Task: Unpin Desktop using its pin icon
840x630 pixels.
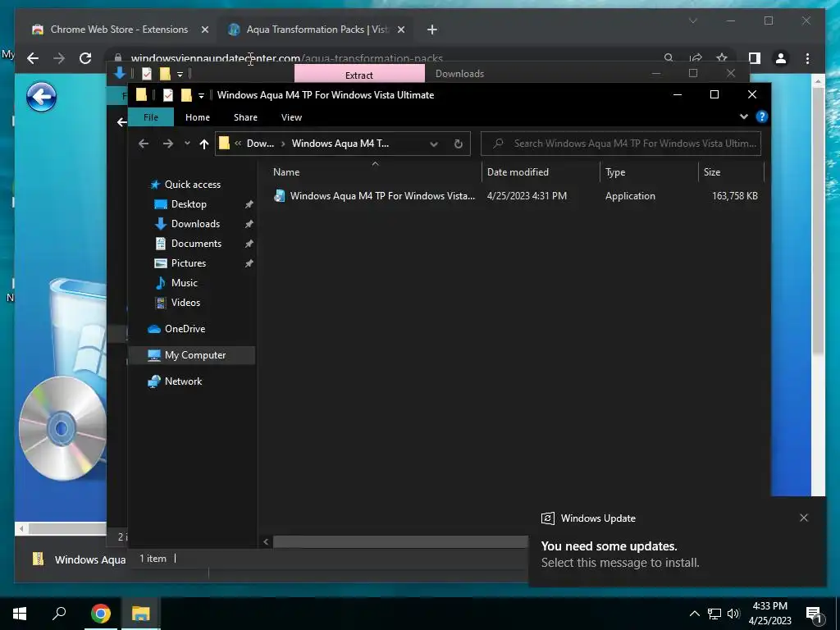Action: pyautogui.click(x=249, y=204)
